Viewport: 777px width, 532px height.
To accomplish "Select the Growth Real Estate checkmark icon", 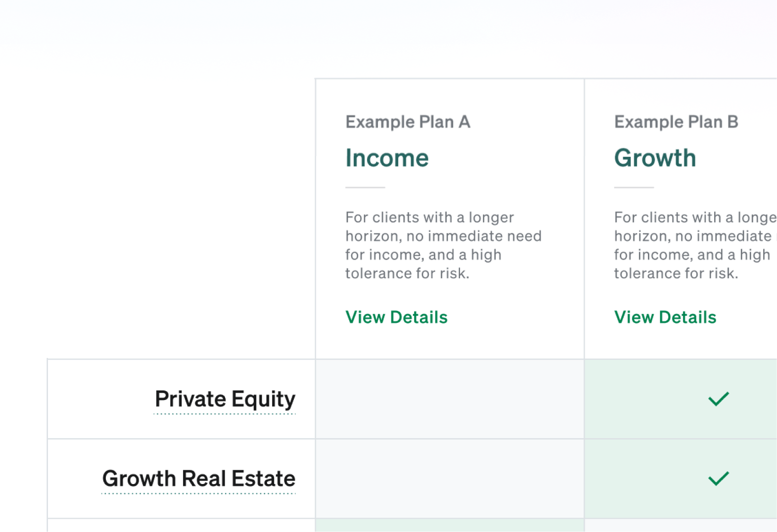I will [719, 478].
